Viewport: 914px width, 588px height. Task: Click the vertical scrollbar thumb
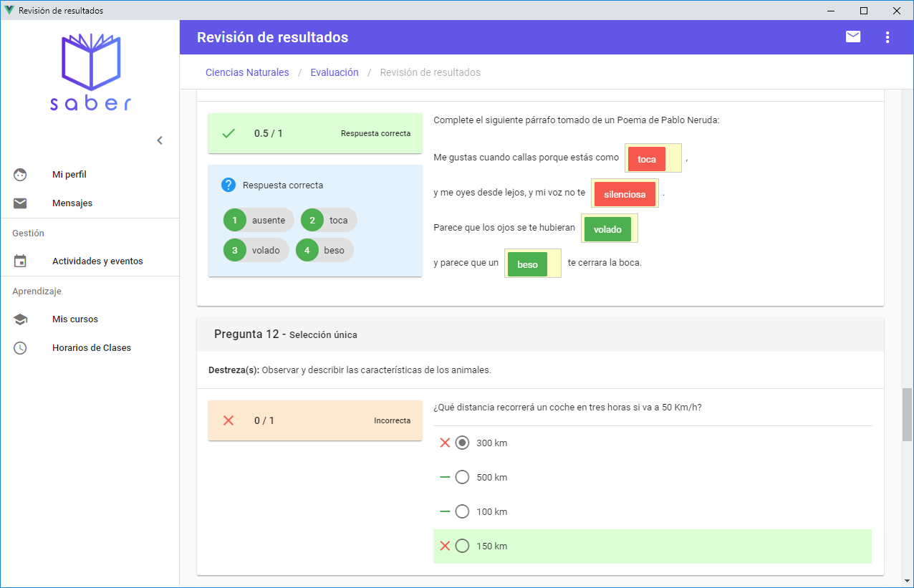[908, 415]
